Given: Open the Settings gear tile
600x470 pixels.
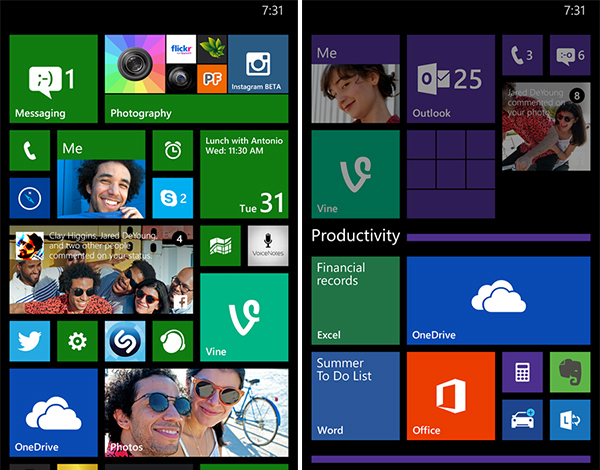Looking at the screenshot, I should pyautogui.click(x=77, y=341).
